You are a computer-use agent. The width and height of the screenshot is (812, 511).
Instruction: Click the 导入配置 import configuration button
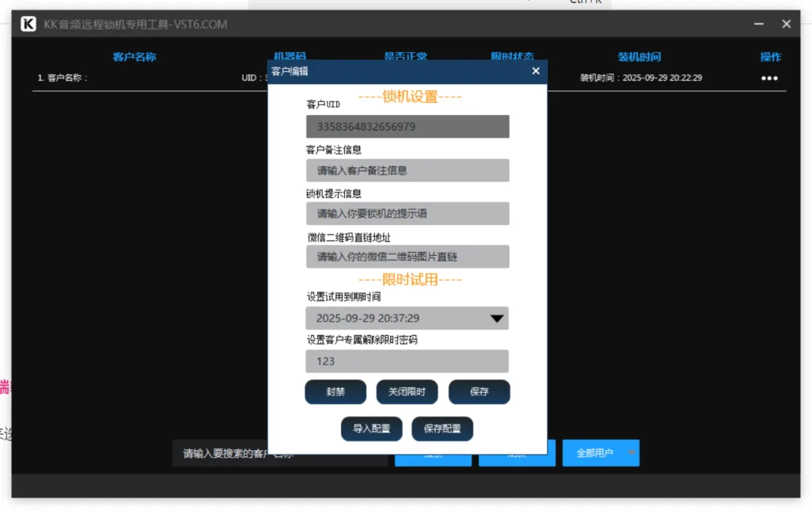(371, 428)
